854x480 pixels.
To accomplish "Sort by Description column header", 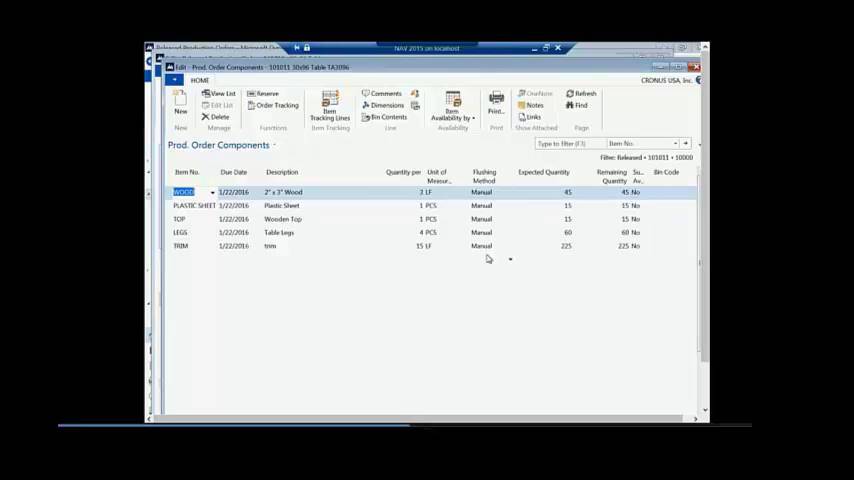I will [282, 172].
